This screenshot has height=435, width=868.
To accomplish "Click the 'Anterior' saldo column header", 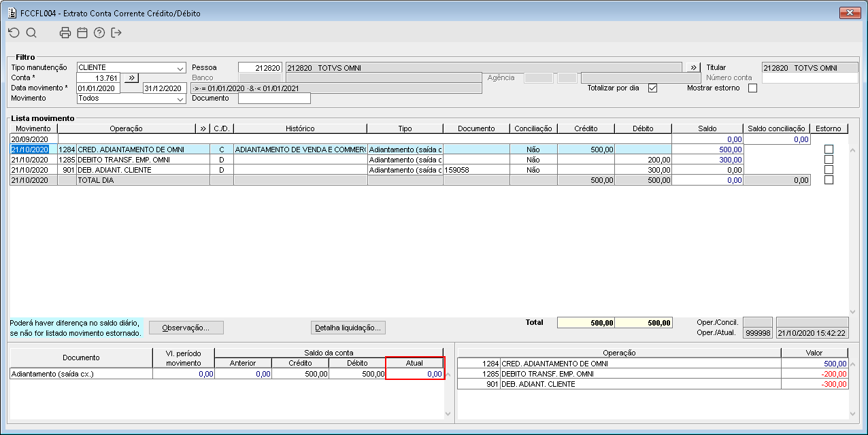I will [x=243, y=363].
